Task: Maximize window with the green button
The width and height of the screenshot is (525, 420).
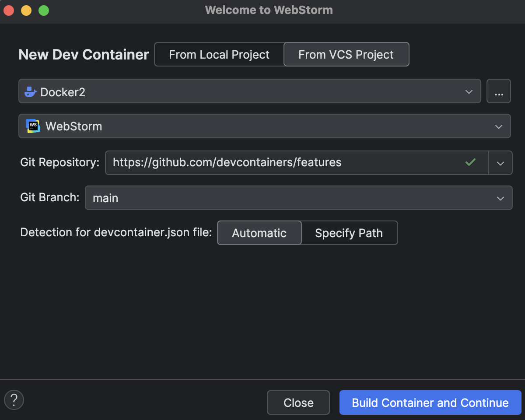Action: (x=44, y=10)
